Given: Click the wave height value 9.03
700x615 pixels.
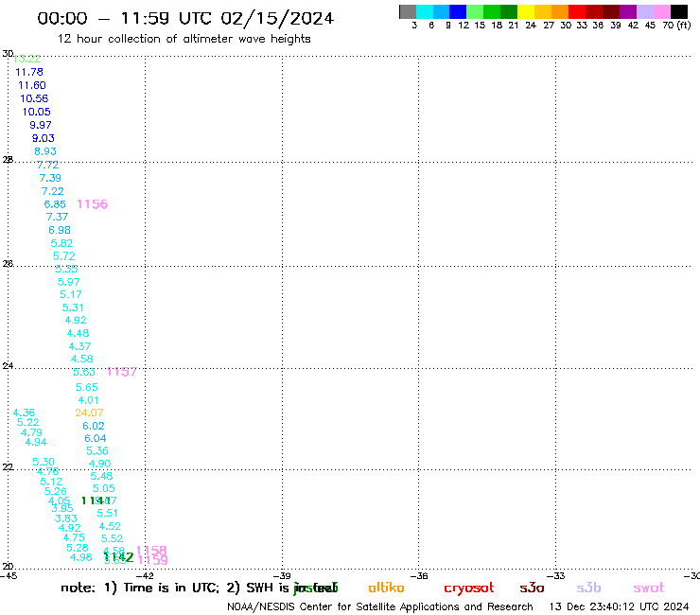Looking at the screenshot, I should pos(43,138).
